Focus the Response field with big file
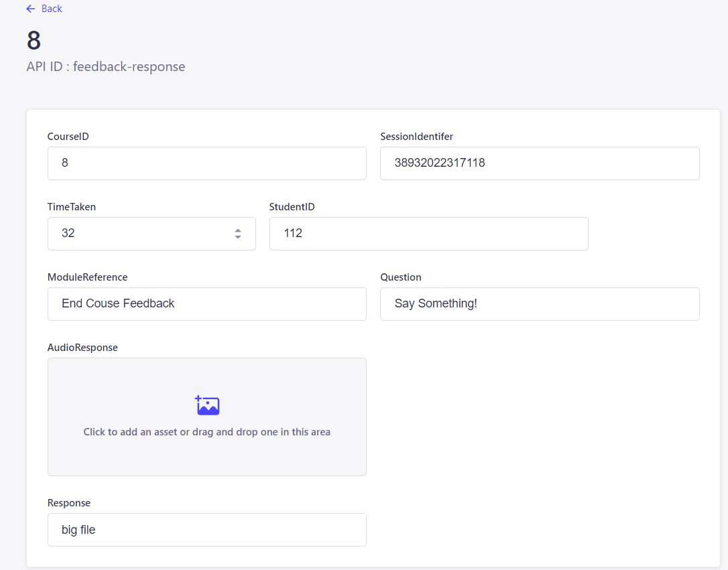The height and width of the screenshot is (570, 728). click(x=206, y=530)
